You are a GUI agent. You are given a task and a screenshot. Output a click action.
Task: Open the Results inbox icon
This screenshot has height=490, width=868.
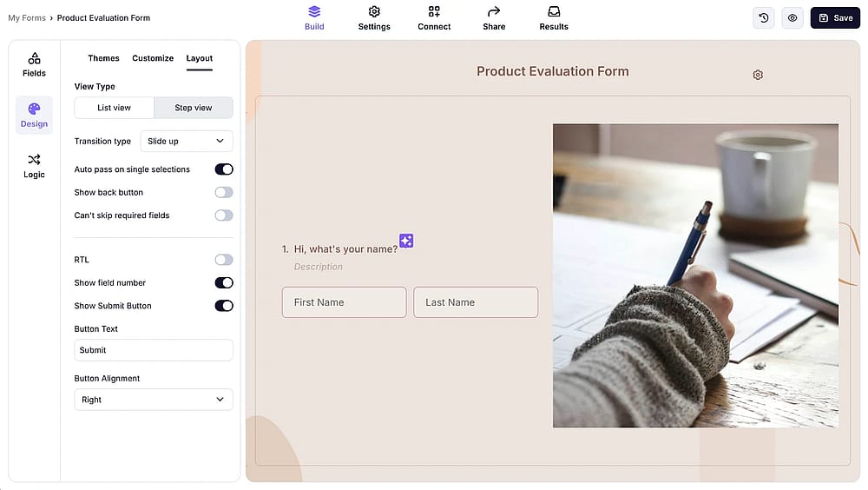click(554, 11)
